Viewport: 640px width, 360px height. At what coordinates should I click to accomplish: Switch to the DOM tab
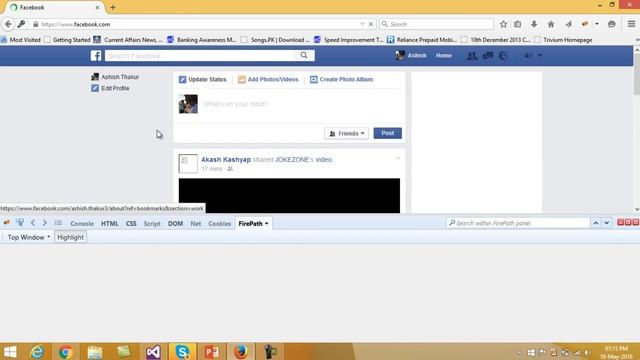176,224
